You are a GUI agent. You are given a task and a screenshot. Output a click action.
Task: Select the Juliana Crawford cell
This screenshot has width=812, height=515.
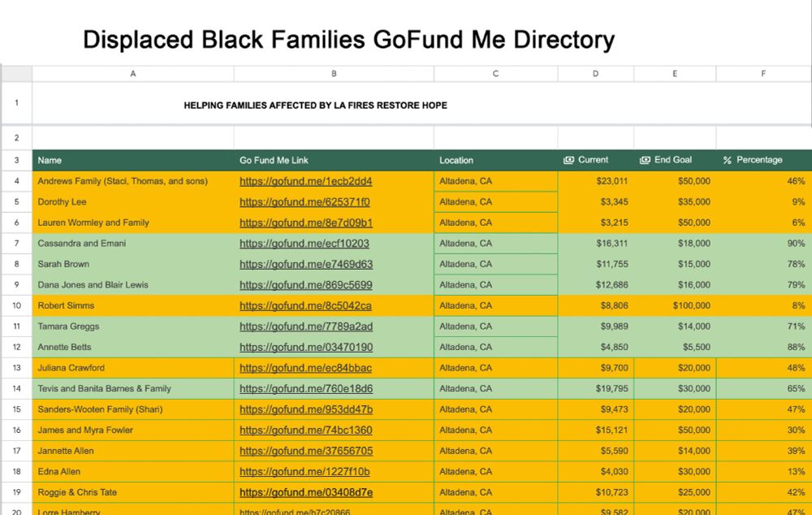coord(133,368)
